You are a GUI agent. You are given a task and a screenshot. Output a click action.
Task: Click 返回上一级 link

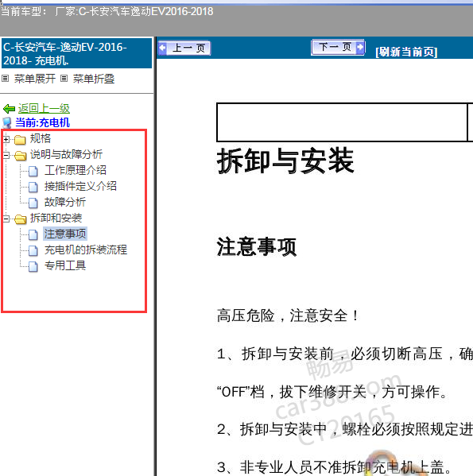coord(44,108)
